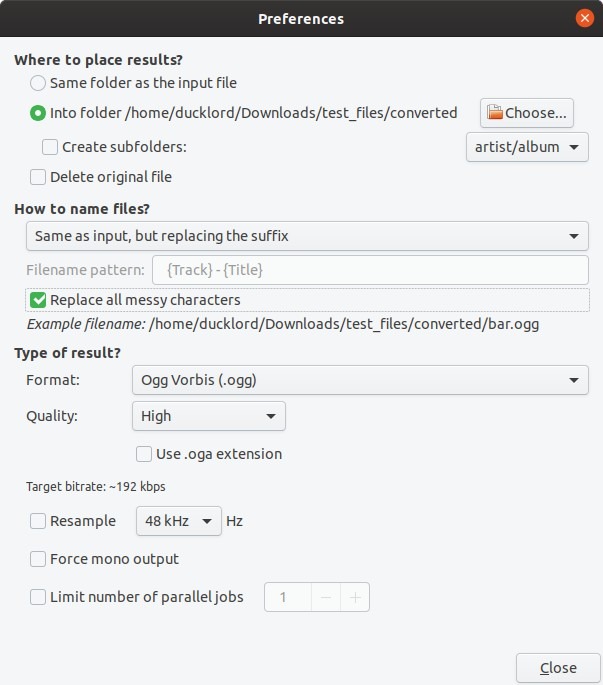
Task: Open the 'Same as input, but replacing the suffix' dropdown
Action: tap(307, 236)
